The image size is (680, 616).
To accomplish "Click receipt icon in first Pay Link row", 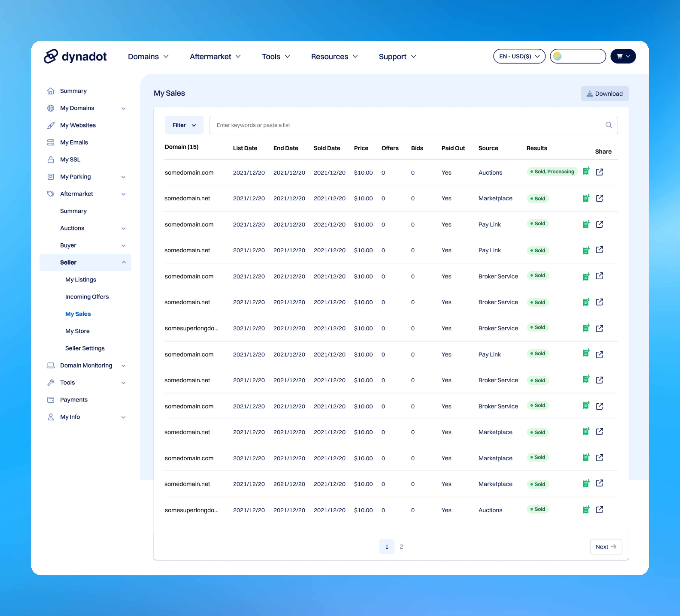I will coord(586,224).
